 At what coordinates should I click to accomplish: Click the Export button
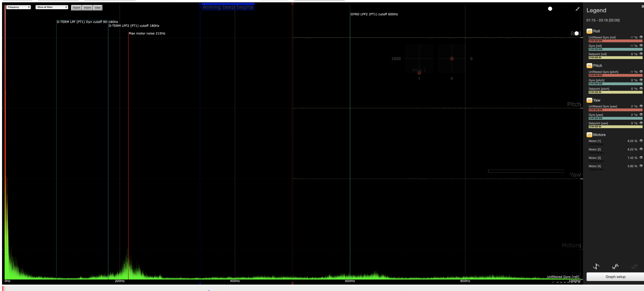pos(77,8)
